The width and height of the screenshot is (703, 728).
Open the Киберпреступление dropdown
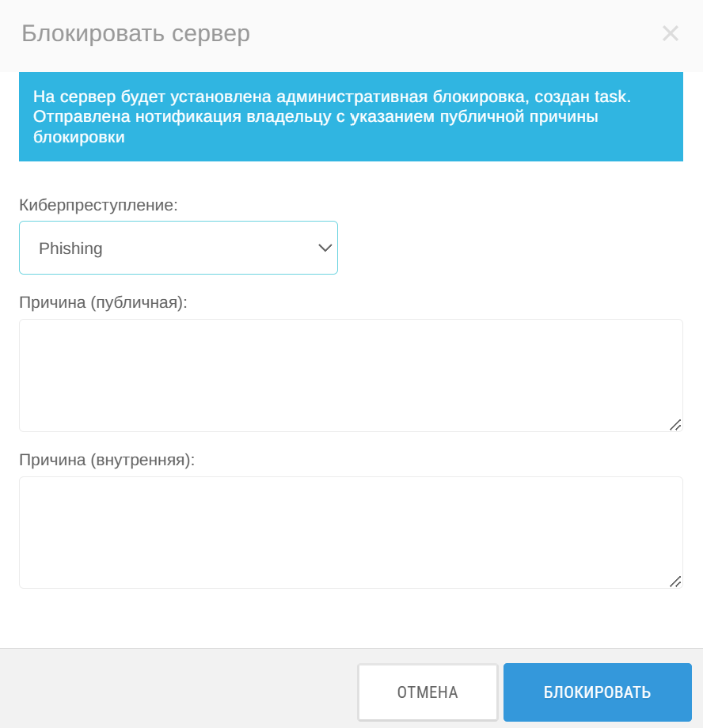tap(178, 248)
